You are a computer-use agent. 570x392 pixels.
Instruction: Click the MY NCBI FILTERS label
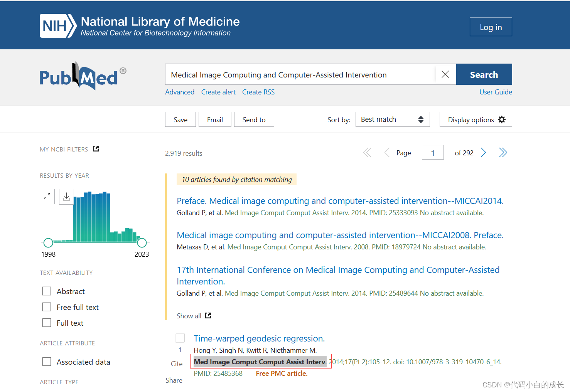(x=64, y=149)
